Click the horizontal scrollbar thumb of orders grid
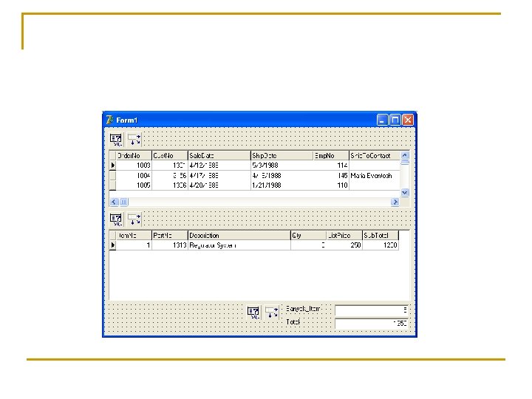 point(123,202)
